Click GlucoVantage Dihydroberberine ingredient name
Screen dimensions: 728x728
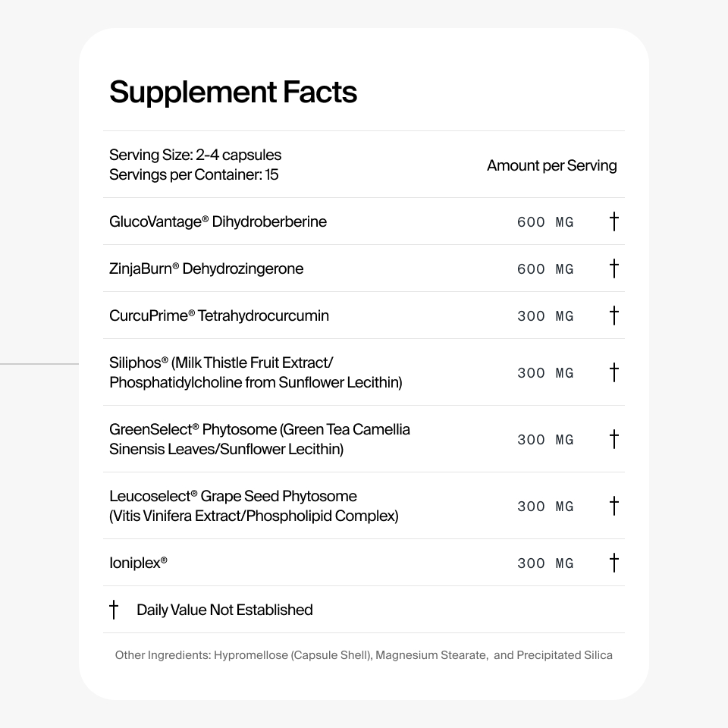tap(218, 221)
